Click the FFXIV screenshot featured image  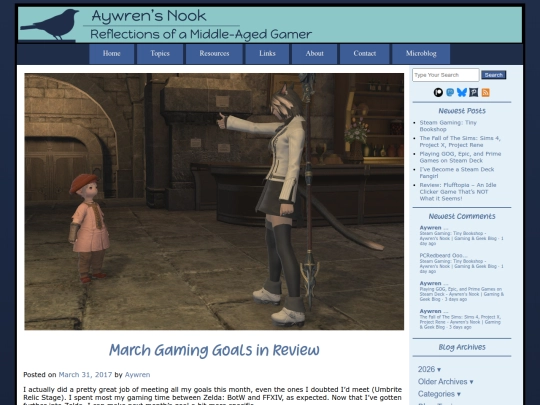point(214,201)
